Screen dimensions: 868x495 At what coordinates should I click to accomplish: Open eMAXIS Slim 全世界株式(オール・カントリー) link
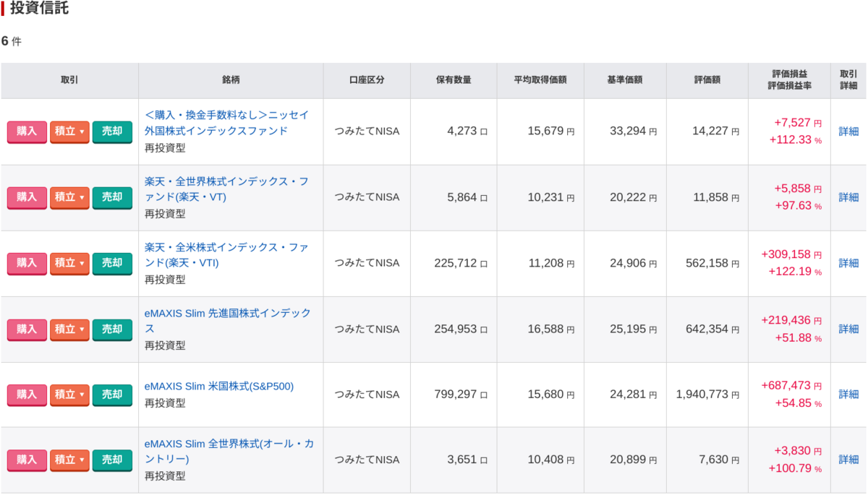(229, 451)
